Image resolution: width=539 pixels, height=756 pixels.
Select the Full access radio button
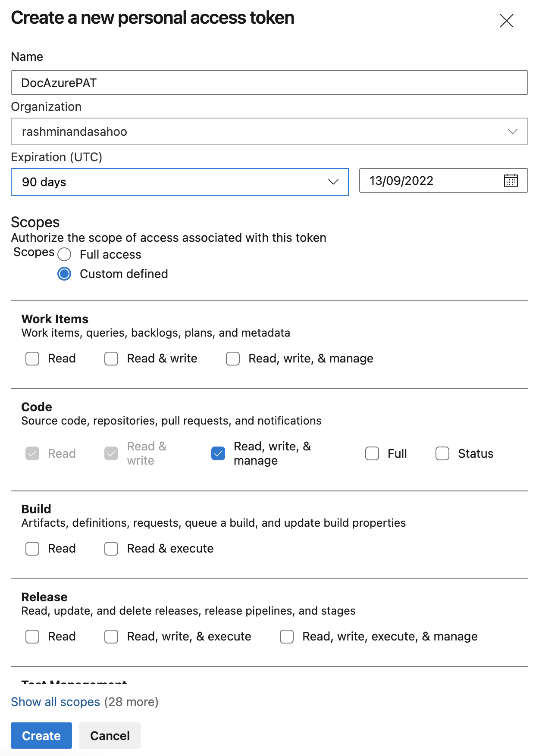(64, 255)
